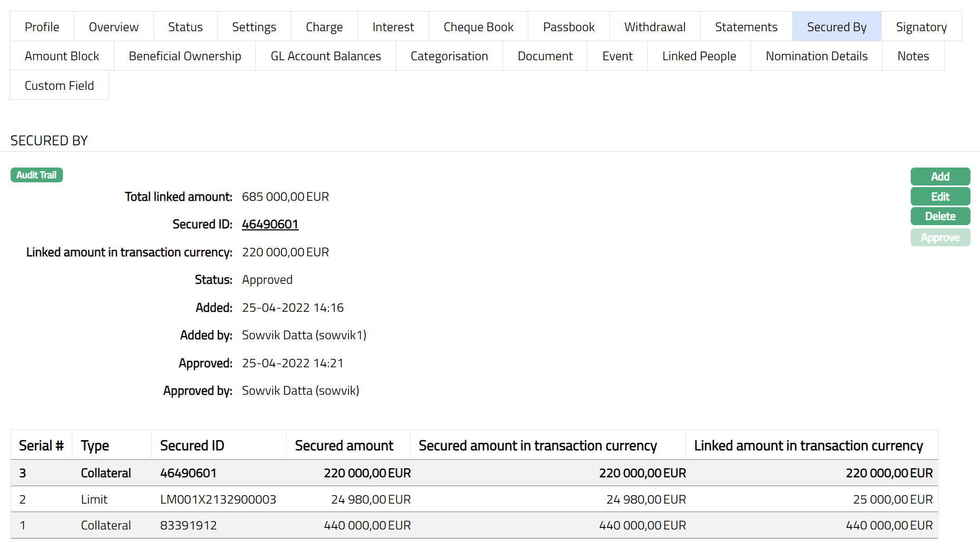The image size is (980, 548).
Task: Open the Overview tab
Action: click(x=114, y=27)
